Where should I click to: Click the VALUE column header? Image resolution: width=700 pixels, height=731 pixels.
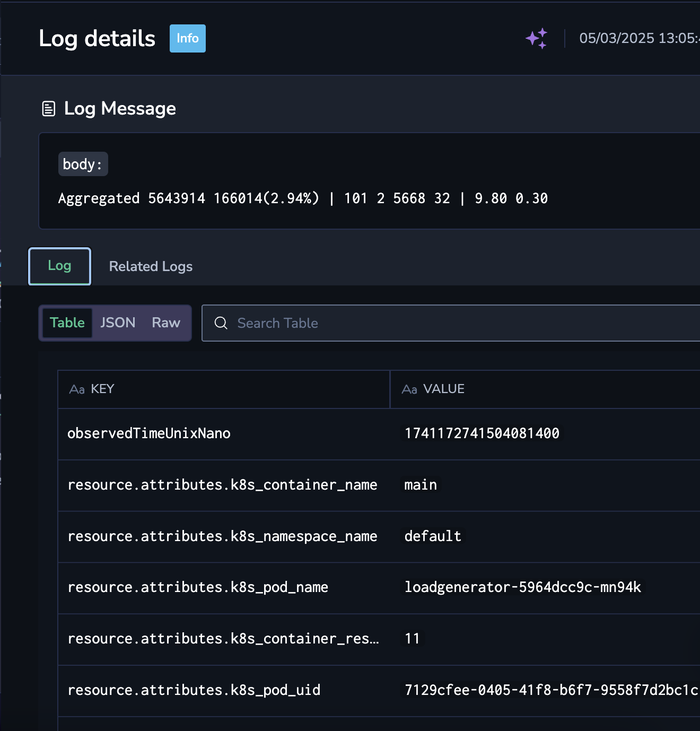click(x=545, y=389)
